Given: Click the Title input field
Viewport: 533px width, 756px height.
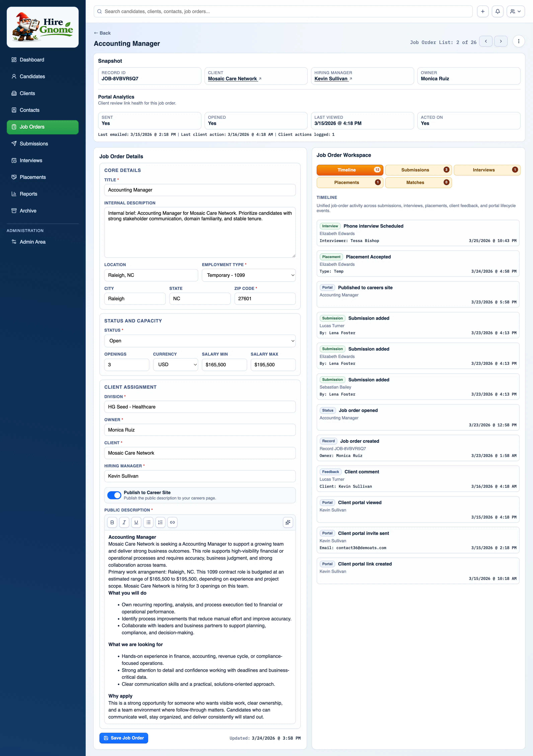Looking at the screenshot, I should click(200, 190).
